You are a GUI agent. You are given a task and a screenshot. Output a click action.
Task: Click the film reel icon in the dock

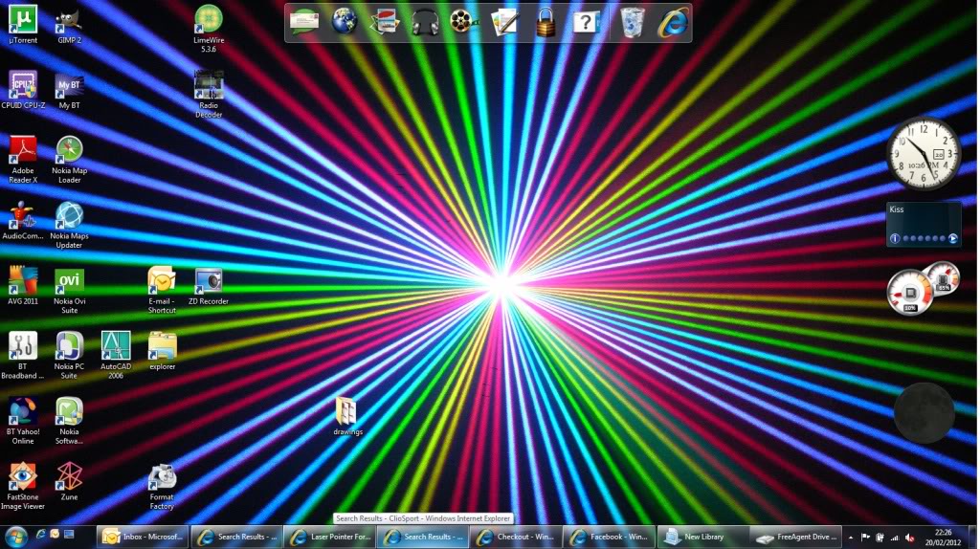463,22
